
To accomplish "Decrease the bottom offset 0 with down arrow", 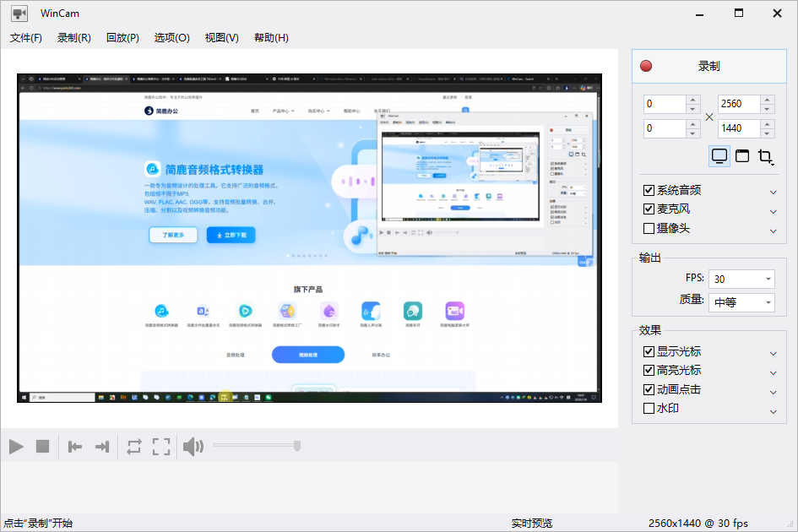I will point(692,133).
